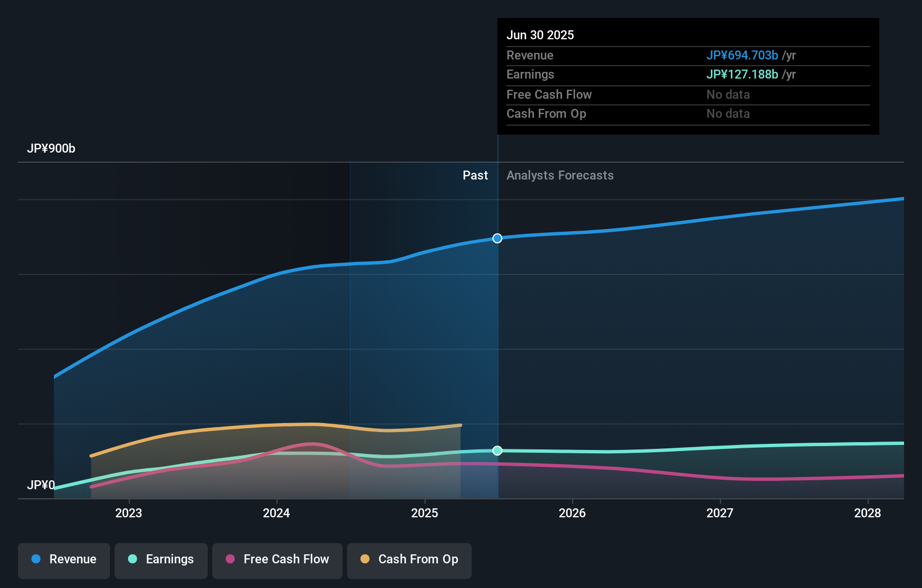Toggle the Earnings series visibility

coord(161,561)
